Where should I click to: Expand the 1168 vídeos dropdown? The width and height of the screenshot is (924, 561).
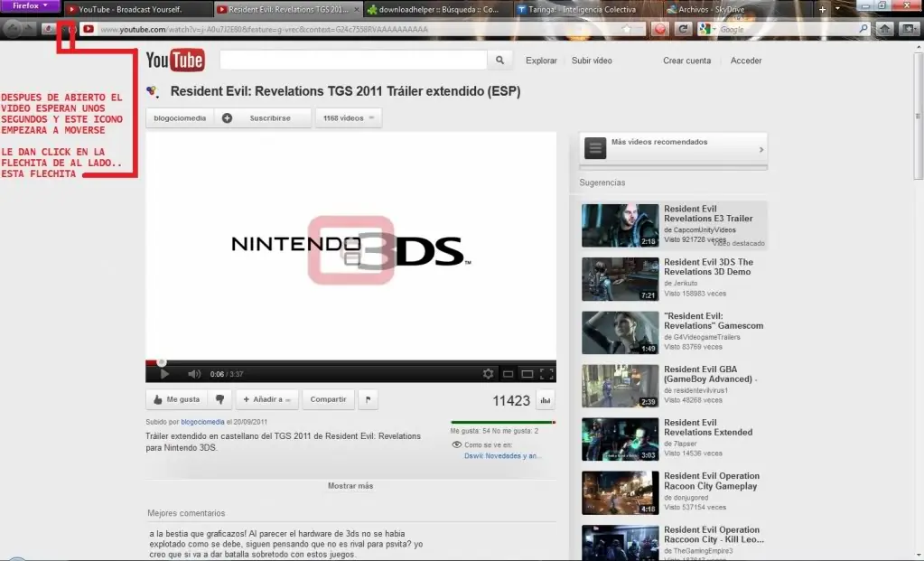349,117
